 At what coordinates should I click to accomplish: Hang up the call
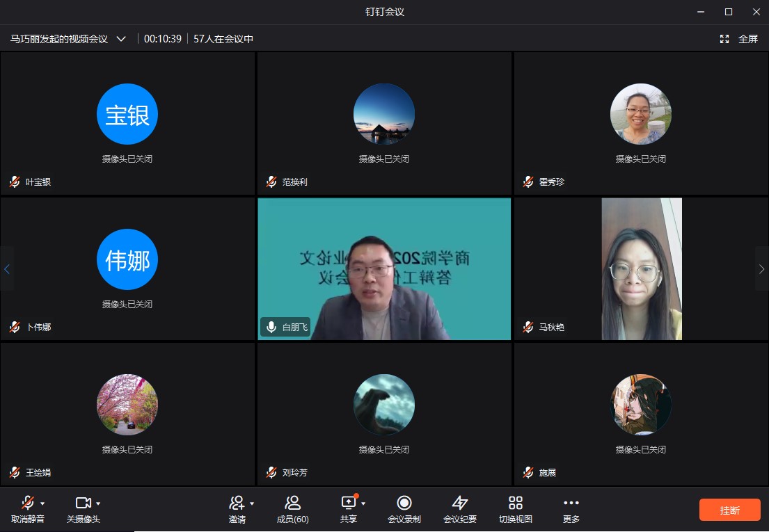[729, 510]
